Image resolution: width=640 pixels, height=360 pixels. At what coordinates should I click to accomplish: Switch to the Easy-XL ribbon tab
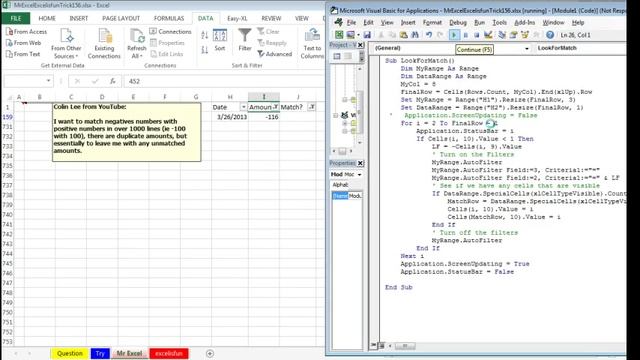(237, 18)
